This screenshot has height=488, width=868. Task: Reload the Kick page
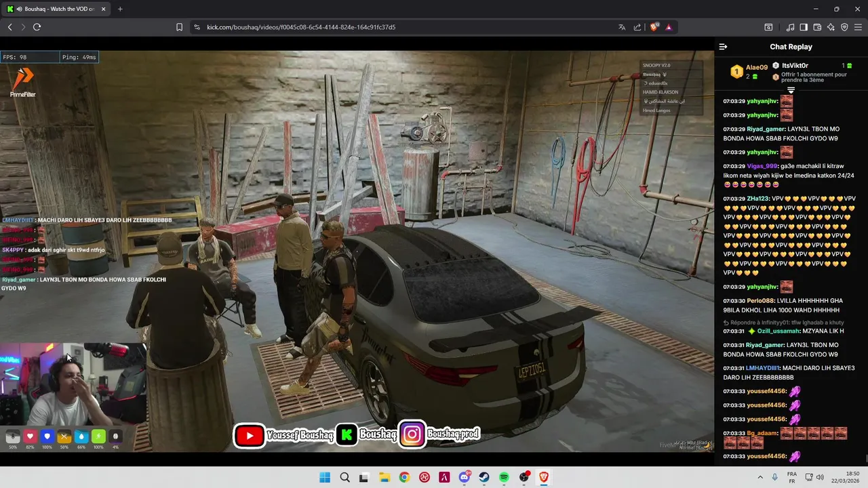coord(37,27)
